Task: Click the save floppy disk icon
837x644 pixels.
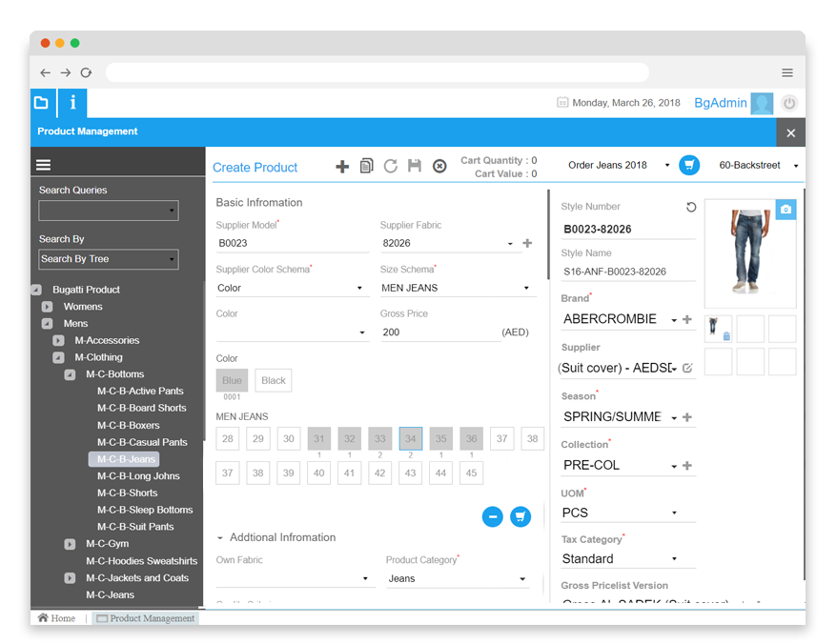Action: tap(415, 167)
